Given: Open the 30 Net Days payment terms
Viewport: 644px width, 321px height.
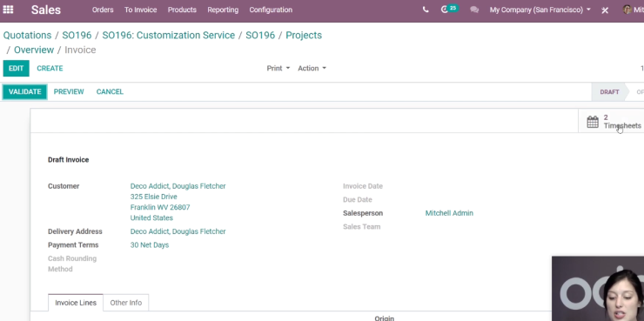Looking at the screenshot, I should pos(150,245).
